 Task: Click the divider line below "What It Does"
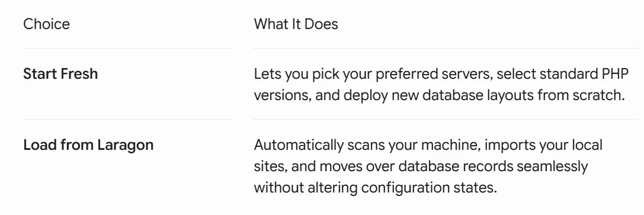[x=446, y=49]
